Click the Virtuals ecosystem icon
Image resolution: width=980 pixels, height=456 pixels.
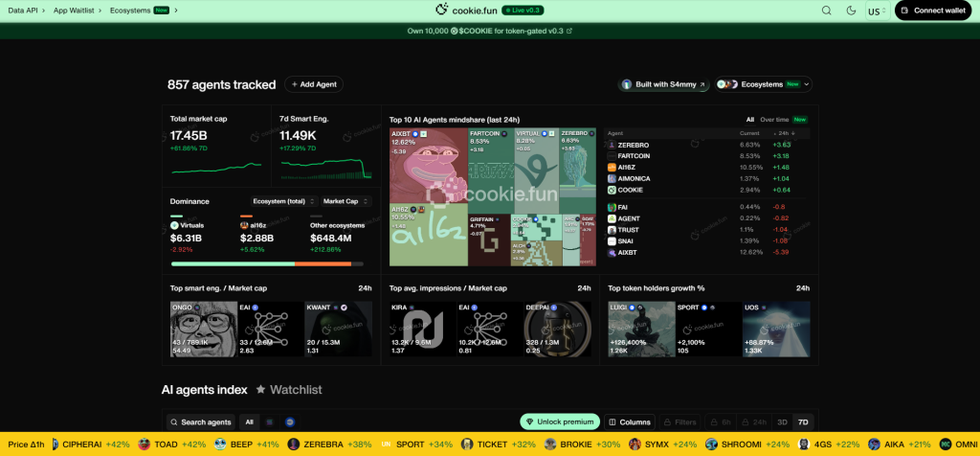point(174,225)
